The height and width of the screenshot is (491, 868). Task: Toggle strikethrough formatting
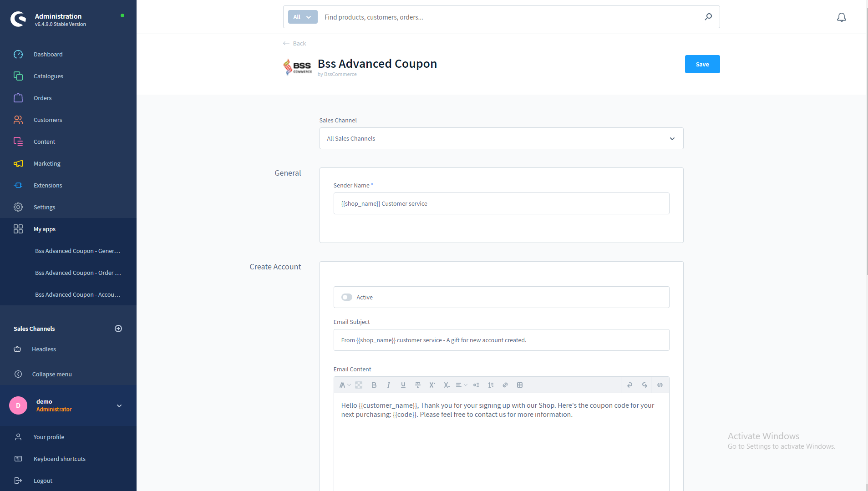pos(418,385)
